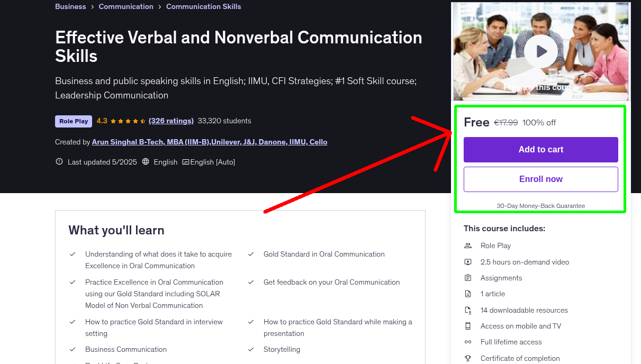Click the mobile and TV access icon
Screen dimensions: 641x364
pos(468,326)
